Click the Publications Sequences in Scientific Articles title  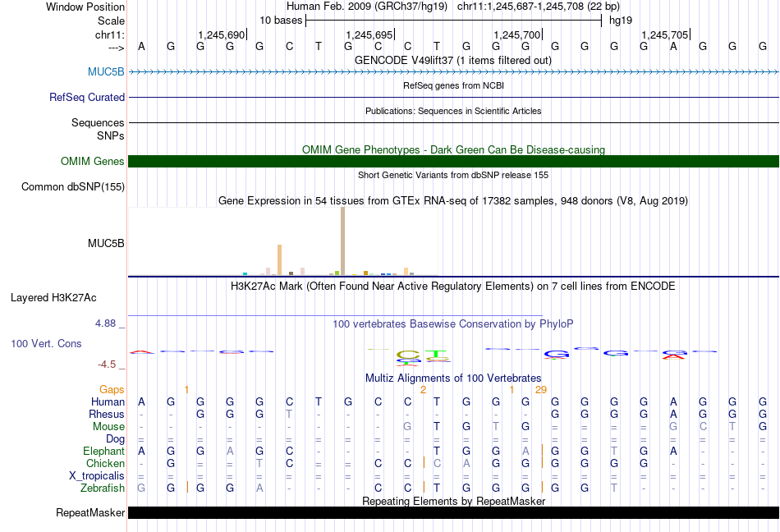tap(453, 111)
